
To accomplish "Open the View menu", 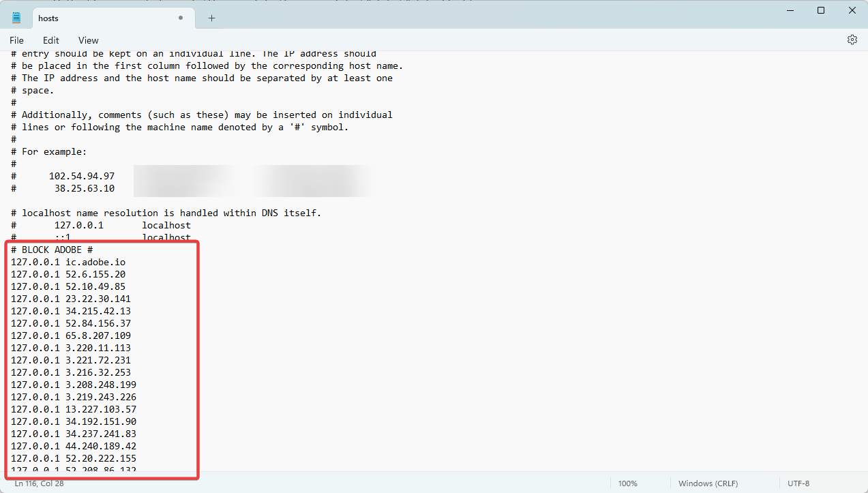I will coord(88,40).
